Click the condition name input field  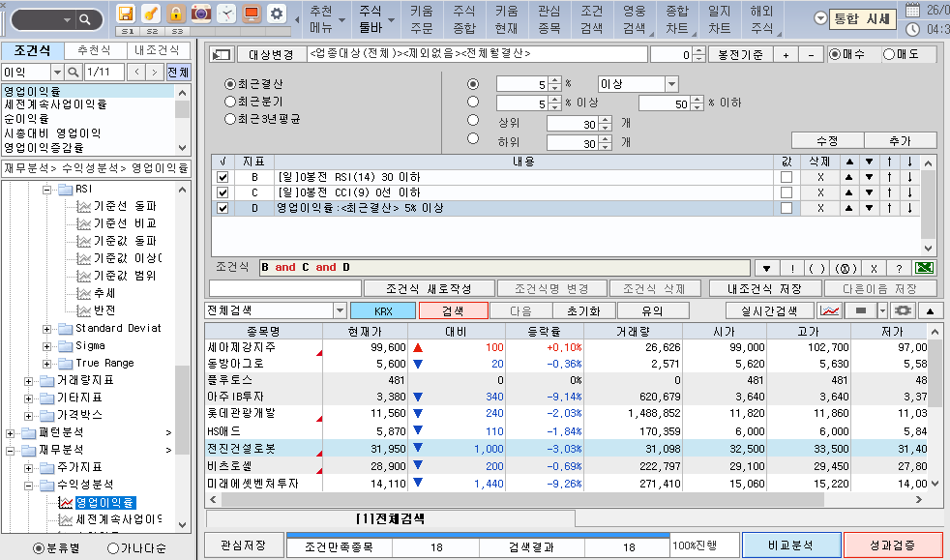(285, 289)
